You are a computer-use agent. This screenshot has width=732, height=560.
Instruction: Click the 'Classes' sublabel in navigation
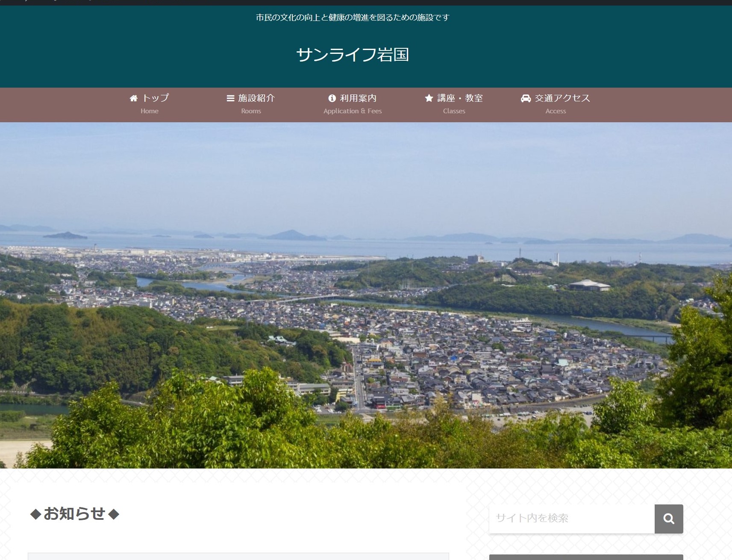coord(454,111)
